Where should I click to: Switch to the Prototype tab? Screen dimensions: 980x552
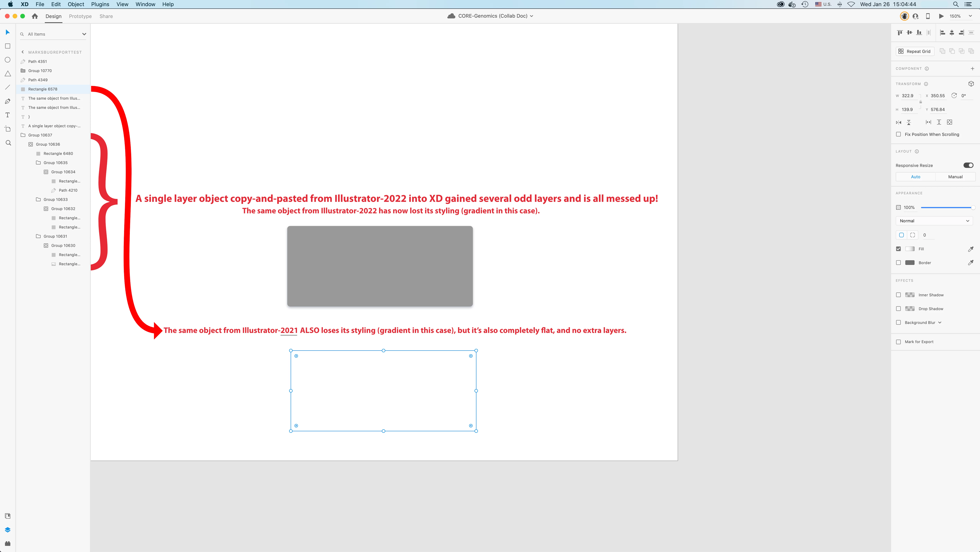[x=80, y=16]
